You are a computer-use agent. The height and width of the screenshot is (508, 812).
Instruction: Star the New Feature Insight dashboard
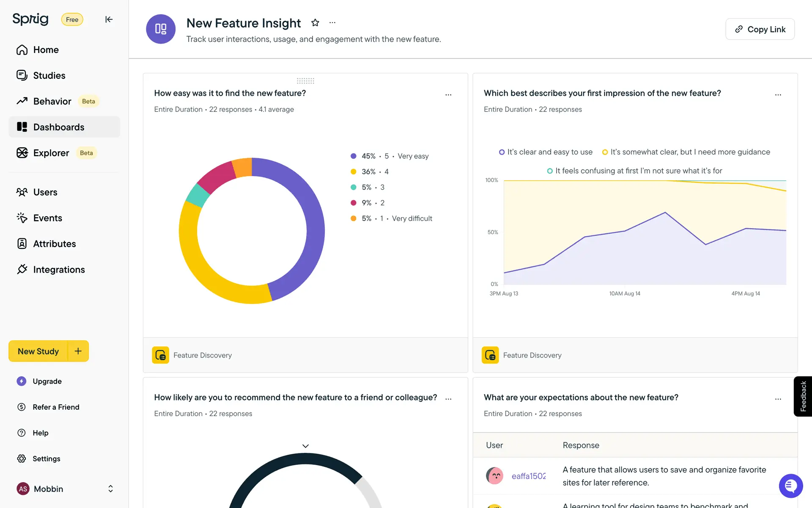click(x=315, y=23)
